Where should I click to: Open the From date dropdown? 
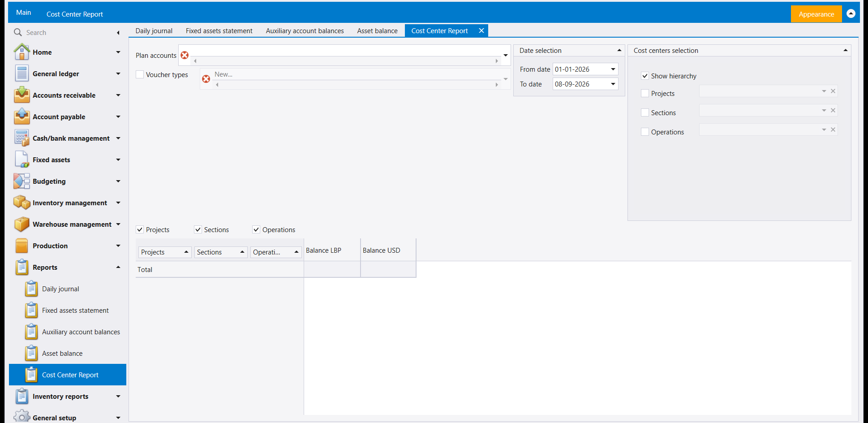coord(613,69)
